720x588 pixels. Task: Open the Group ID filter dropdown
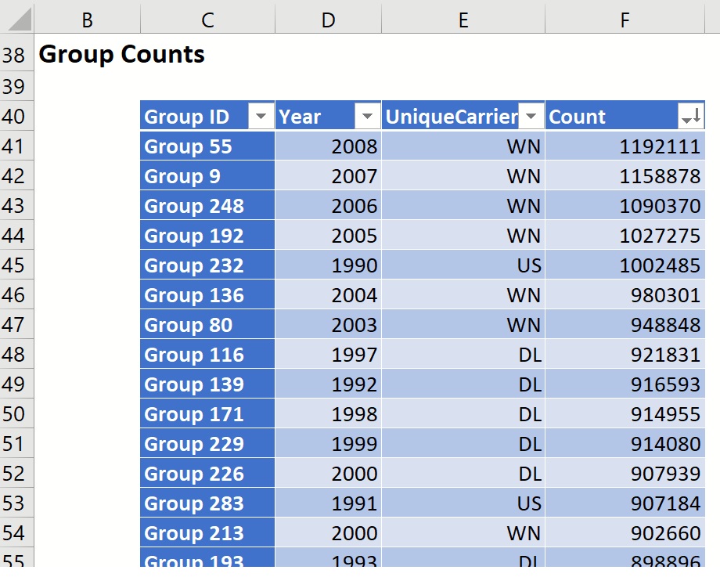coord(261,117)
